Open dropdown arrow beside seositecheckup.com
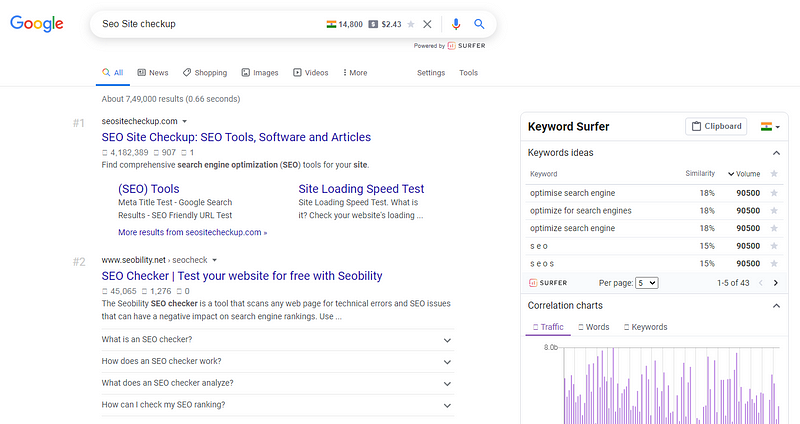Viewport: 800px width, 424px height. point(185,121)
